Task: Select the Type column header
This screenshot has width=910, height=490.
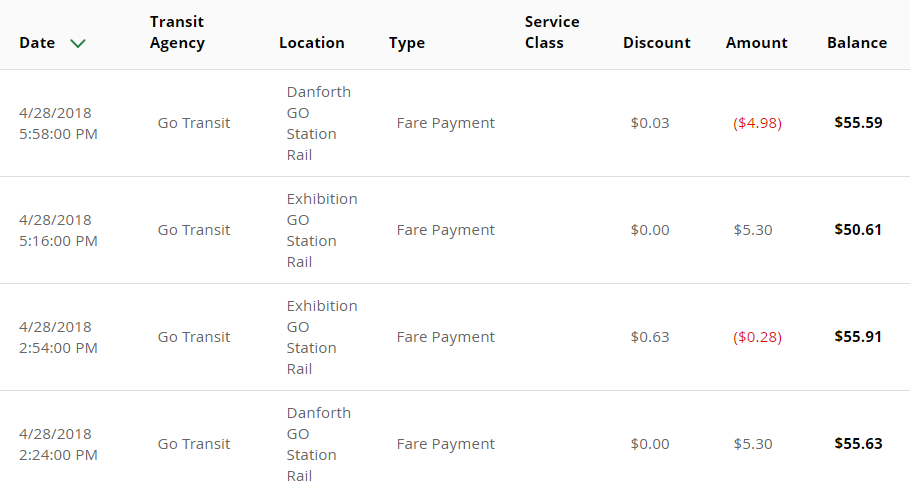Action: [x=406, y=43]
